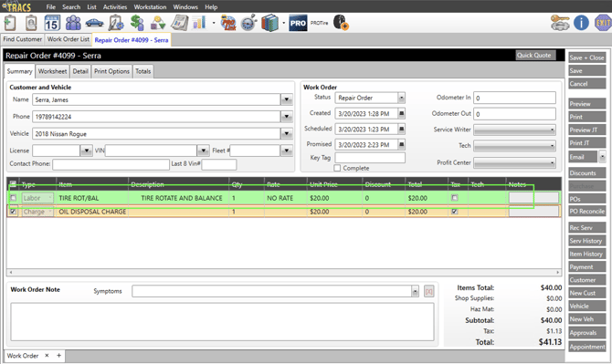
Task: Open the File menu
Action: pyautogui.click(x=51, y=7)
